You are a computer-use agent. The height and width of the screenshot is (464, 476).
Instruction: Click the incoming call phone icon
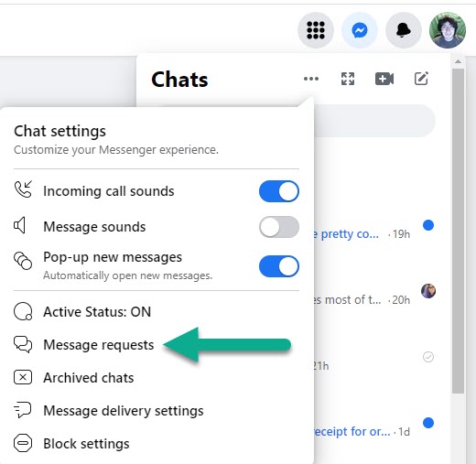[23, 189]
